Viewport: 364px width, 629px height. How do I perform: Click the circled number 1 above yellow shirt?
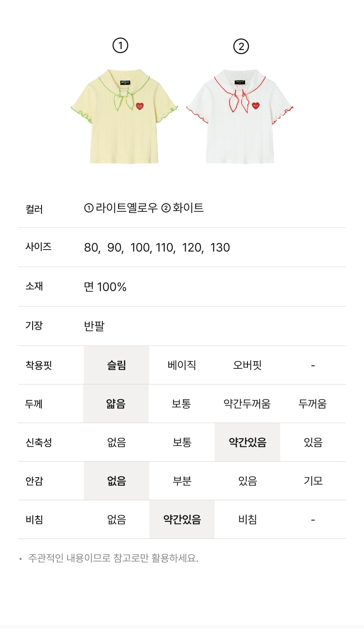(120, 45)
